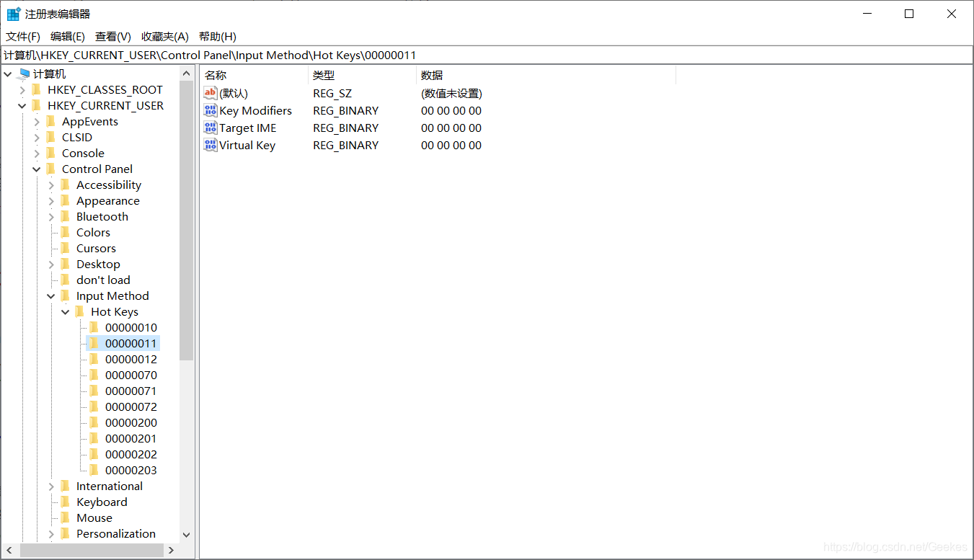Click the string value icon of (默认)
This screenshot has height=560, width=974.
(x=211, y=93)
